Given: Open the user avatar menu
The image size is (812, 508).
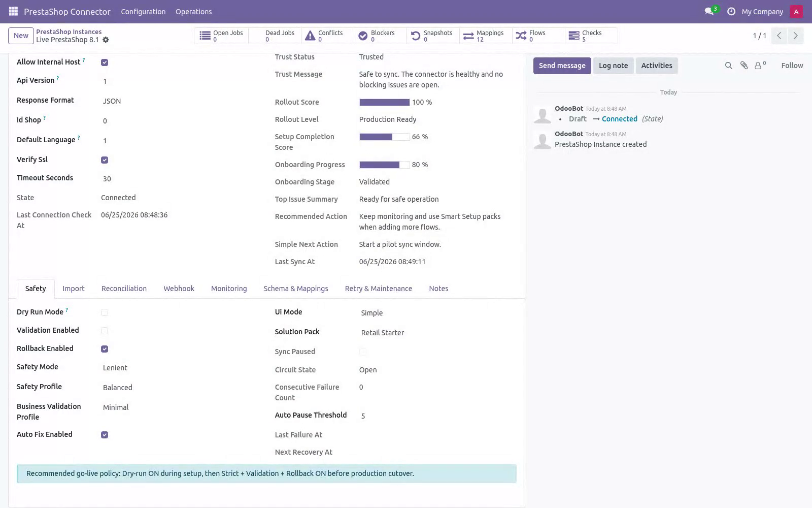Looking at the screenshot, I should click(x=796, y=12).
